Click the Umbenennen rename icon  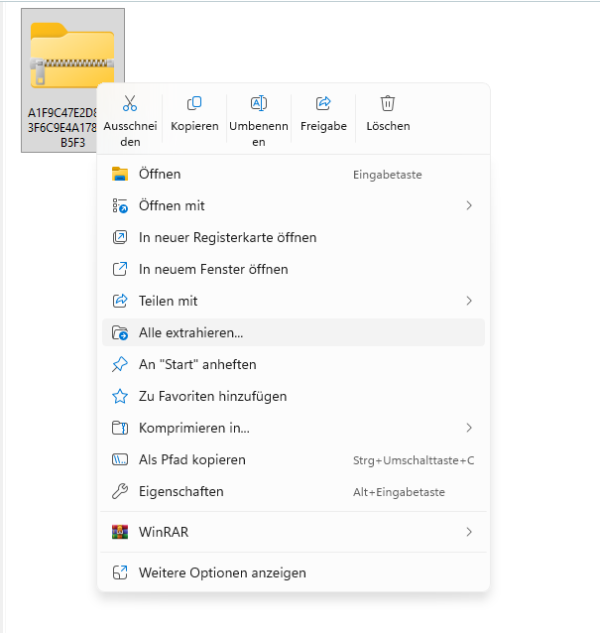coord(259,103)
